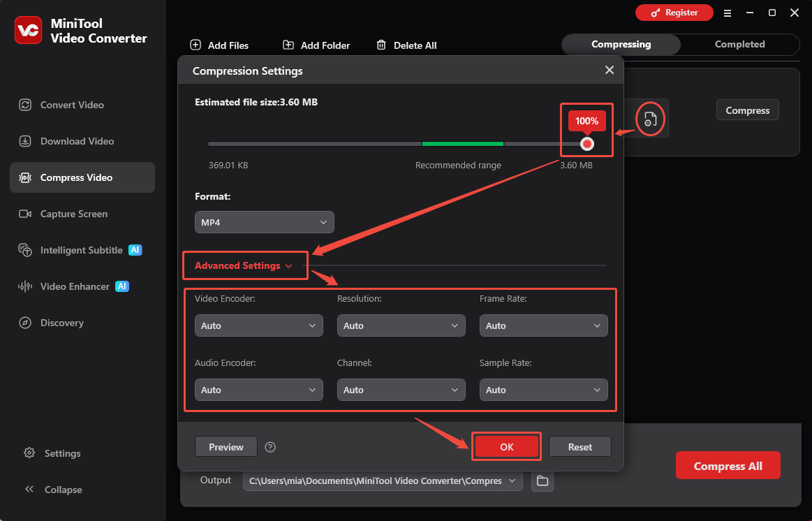The height and width of the screenshot is (521, 812).
Task: Click the Estimated file size text
Action: tap(256, 102)
